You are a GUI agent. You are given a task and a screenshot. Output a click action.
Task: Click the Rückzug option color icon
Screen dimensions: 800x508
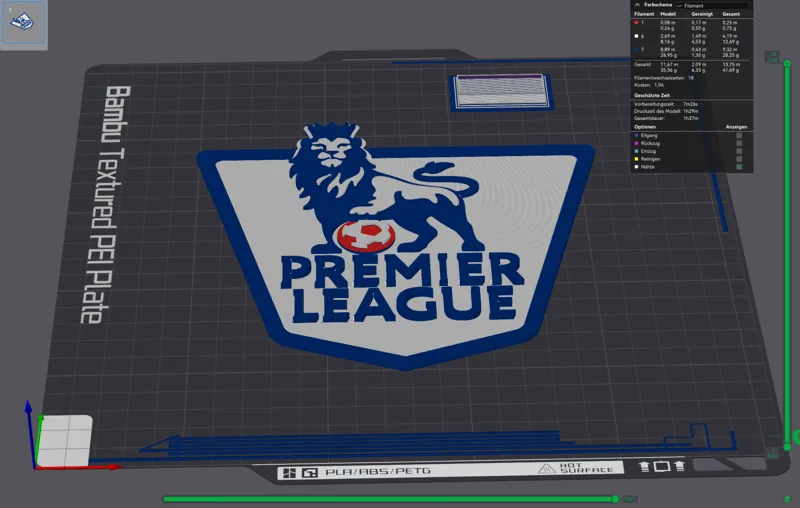tap(636, 143)
